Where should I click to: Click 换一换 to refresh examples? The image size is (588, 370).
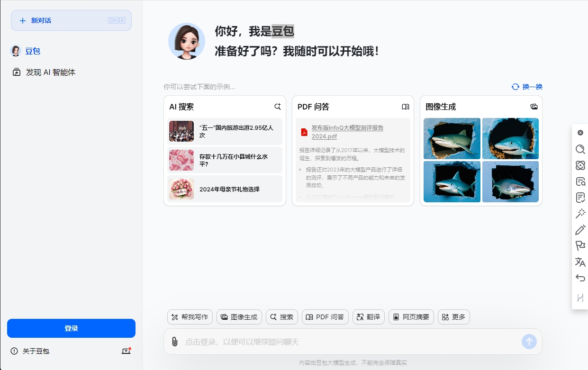pyautogui.click(x=527, y=87)
